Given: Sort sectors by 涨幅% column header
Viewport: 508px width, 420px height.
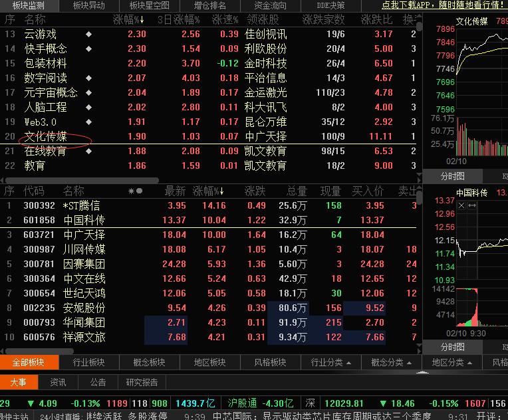Looking at the screenshot, I should click(128, 20).
